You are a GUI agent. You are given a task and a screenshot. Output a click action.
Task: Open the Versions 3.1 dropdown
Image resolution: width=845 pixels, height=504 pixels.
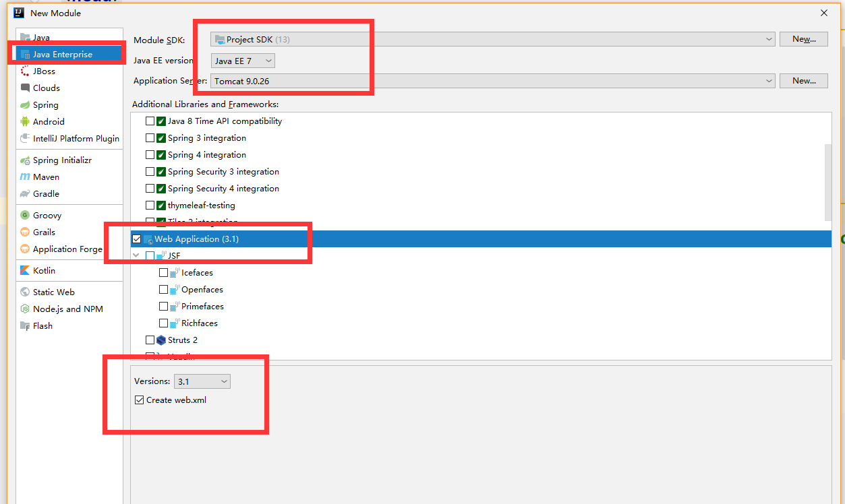click(x=202, y=381)
